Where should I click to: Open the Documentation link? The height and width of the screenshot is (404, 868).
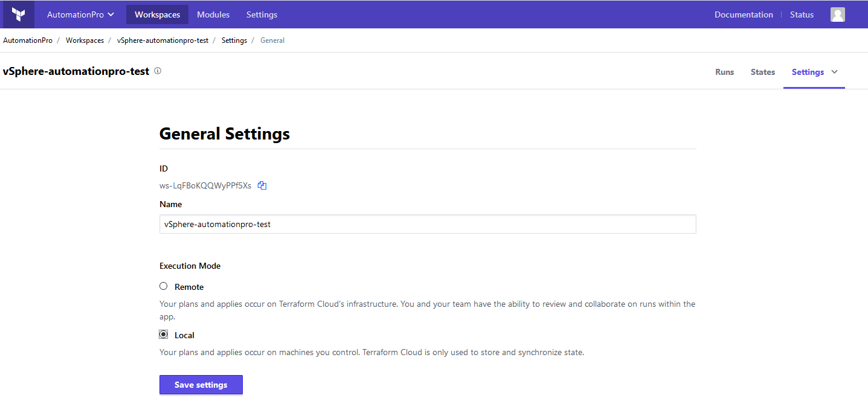click(x=744, y=14)
